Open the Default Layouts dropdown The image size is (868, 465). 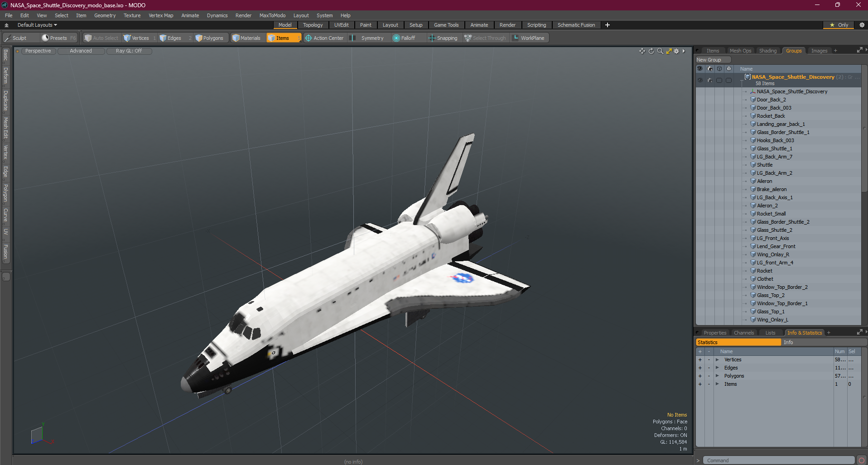point(37,25)
